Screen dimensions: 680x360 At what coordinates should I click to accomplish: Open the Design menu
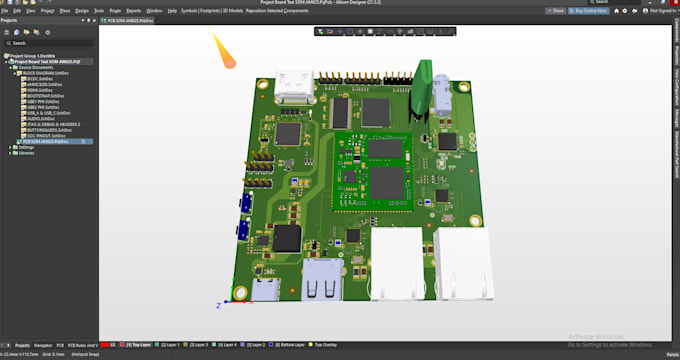pos(82,11)
